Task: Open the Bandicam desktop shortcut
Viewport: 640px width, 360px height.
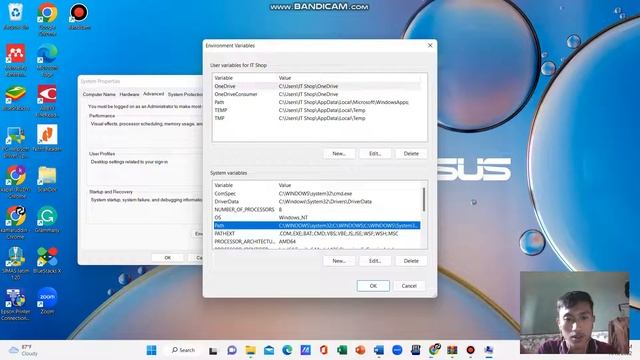Action: point(79,16)
